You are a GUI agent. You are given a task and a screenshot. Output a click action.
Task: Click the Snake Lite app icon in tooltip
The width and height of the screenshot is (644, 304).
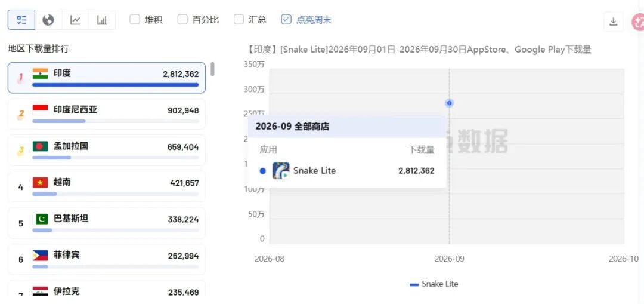(x=281, y=171)
